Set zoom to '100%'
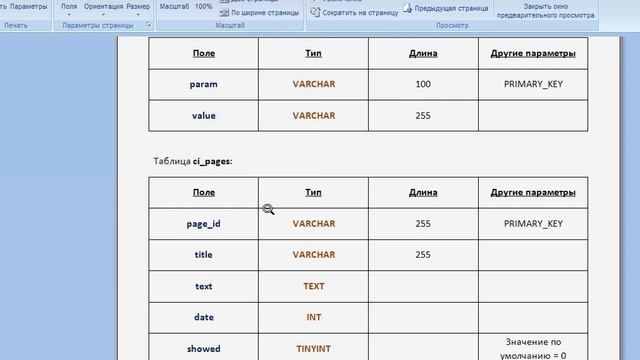Viewport: 640px width, 360px height. pos(203,7)
